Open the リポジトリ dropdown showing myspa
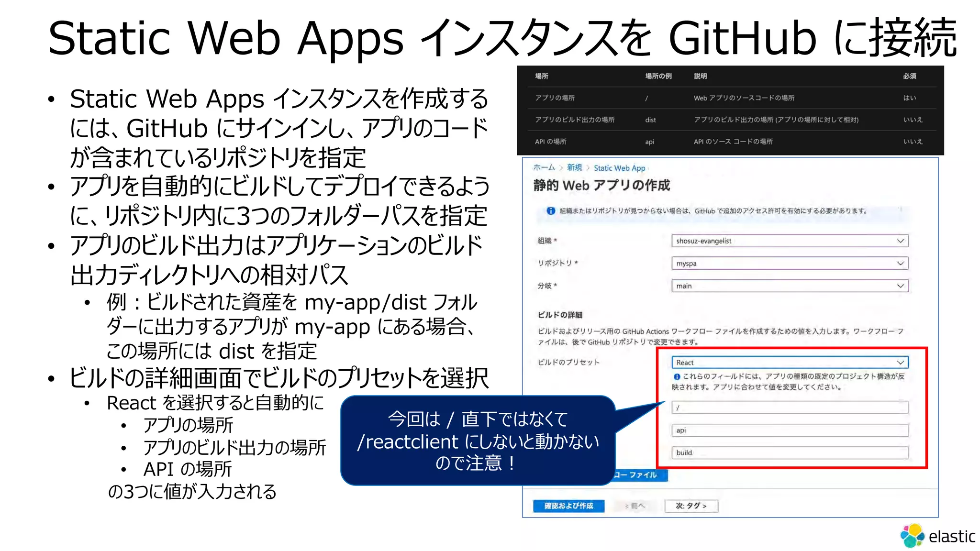This screenshot has width=980, height=551. (790, 263)
